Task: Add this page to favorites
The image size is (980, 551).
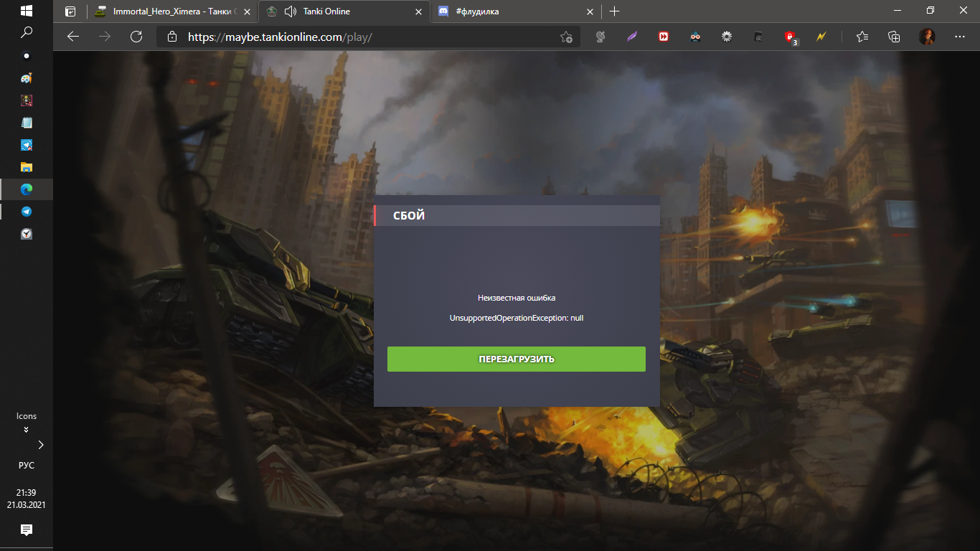Action: pos(566,37)
